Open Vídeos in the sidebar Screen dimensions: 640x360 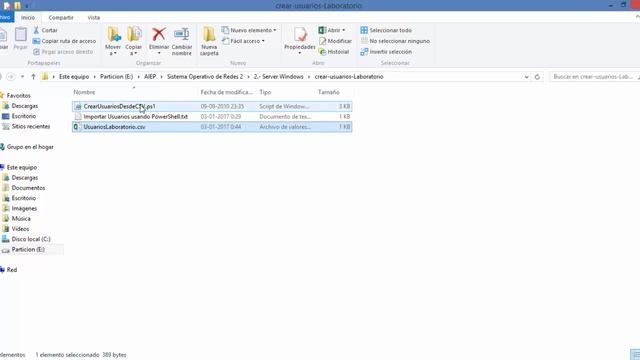[x=20, y=229]
